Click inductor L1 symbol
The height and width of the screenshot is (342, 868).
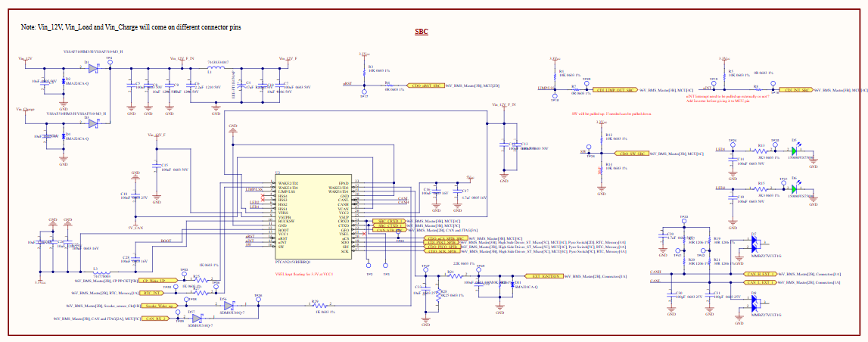[213, 69]
